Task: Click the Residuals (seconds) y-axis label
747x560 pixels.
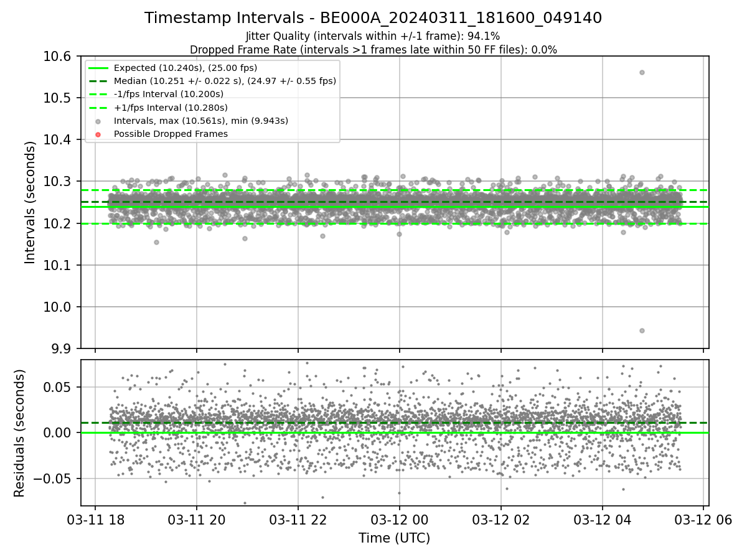Action: coord(19,433)
